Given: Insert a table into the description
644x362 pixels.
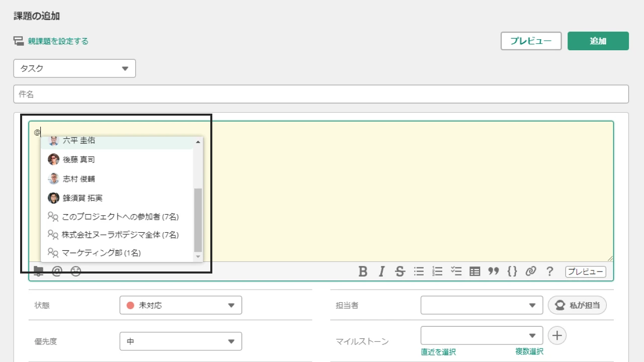Looking at the screenshot, I should pyautogui.click(x=474, y=271).
